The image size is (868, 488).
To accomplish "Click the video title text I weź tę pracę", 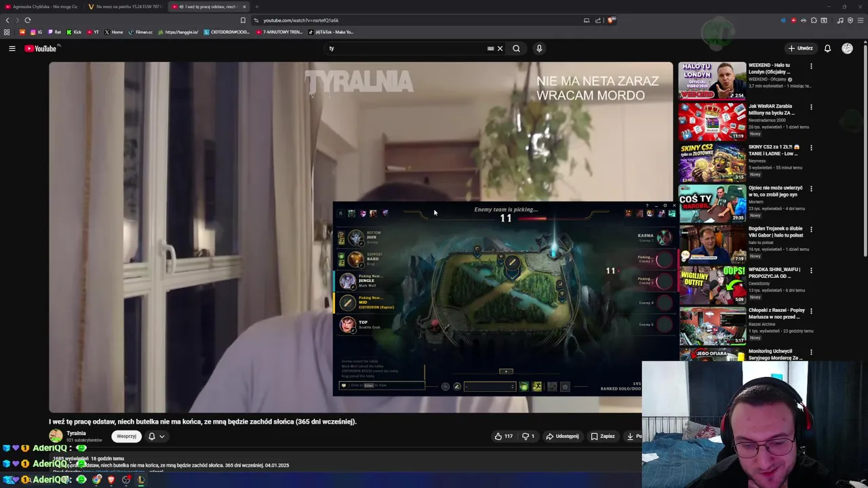I will coord(202,422).
